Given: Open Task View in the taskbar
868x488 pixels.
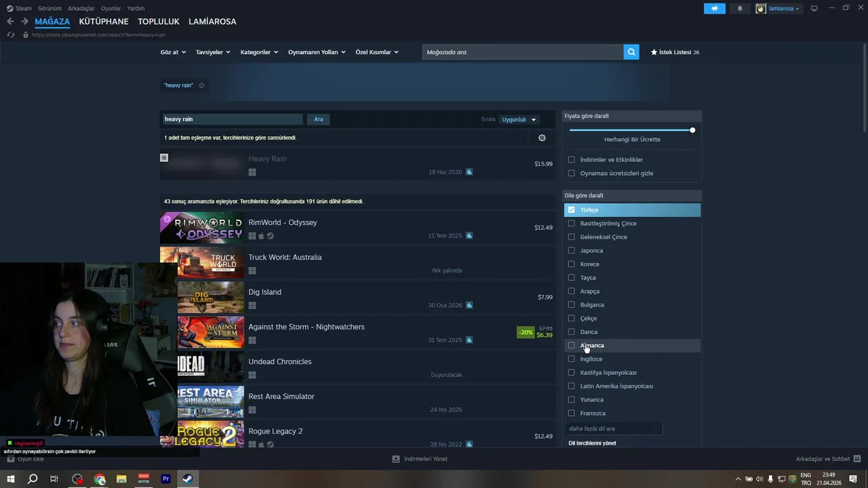Looking at the screenshot, I should [x=54, y=479].
